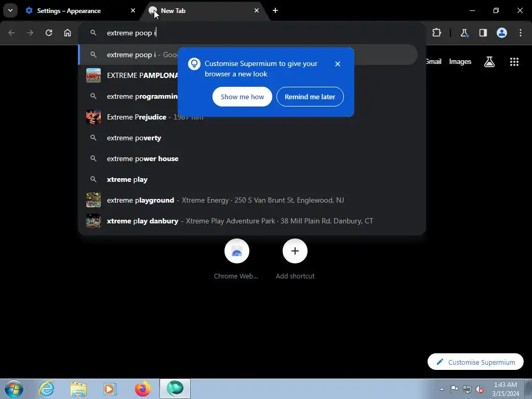Open the Extensions puzzle icon
This screenshot has width=532, height=399.
point(436,33)
